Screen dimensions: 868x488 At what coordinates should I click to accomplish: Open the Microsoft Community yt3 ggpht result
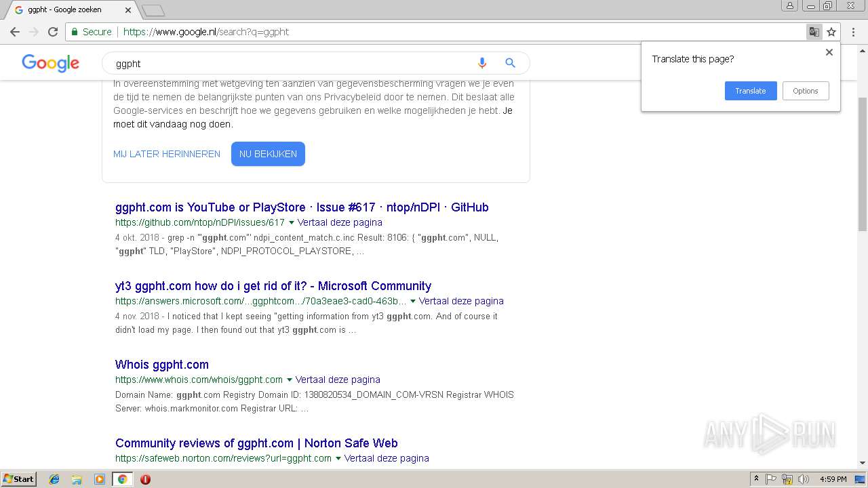[273, 286]
